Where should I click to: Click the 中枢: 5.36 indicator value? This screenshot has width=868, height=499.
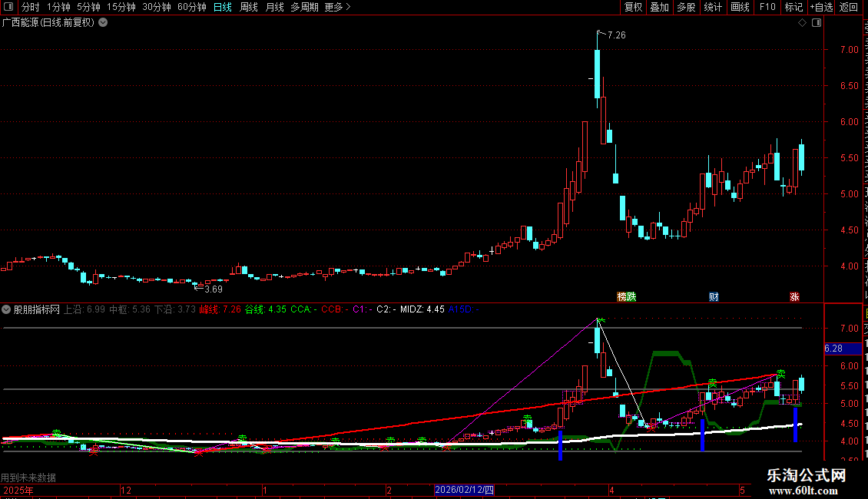point(130,309)
